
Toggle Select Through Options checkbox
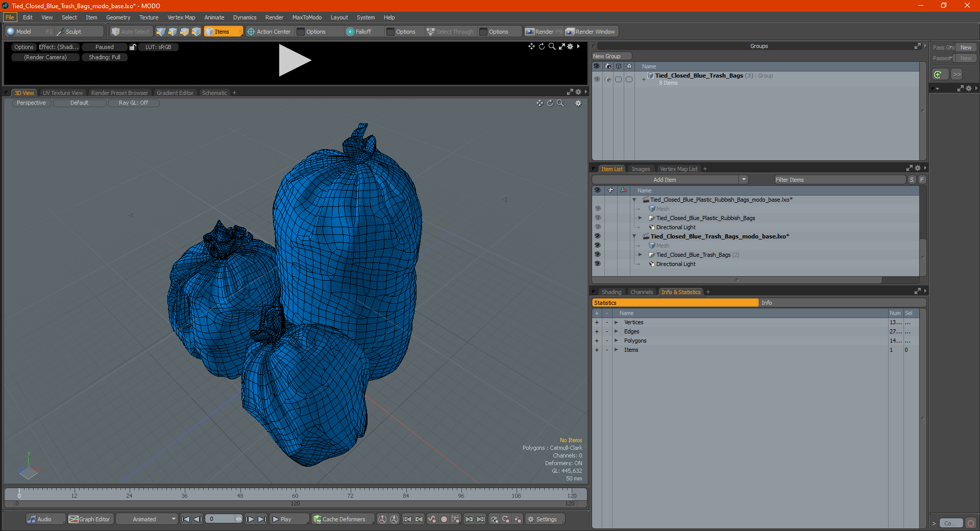click(x=483, y=32)
